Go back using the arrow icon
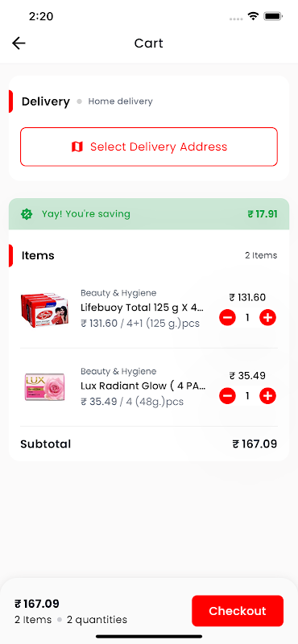 (x=19, y=43)
